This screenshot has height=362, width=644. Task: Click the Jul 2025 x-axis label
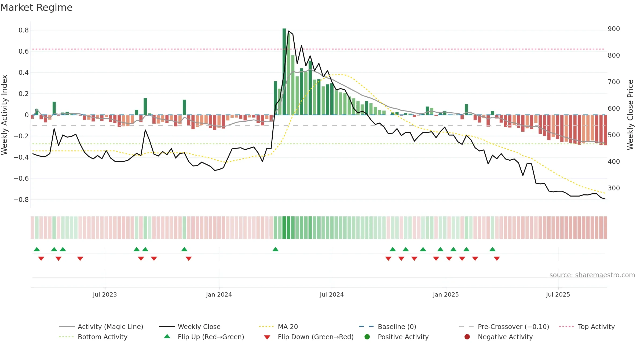pos(558,294)
